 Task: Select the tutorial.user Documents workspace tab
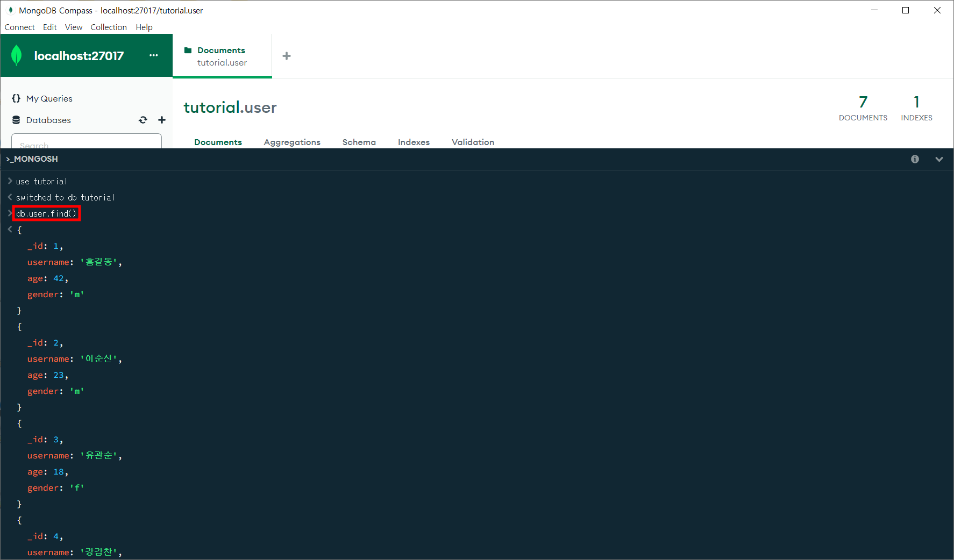point(222,56)
